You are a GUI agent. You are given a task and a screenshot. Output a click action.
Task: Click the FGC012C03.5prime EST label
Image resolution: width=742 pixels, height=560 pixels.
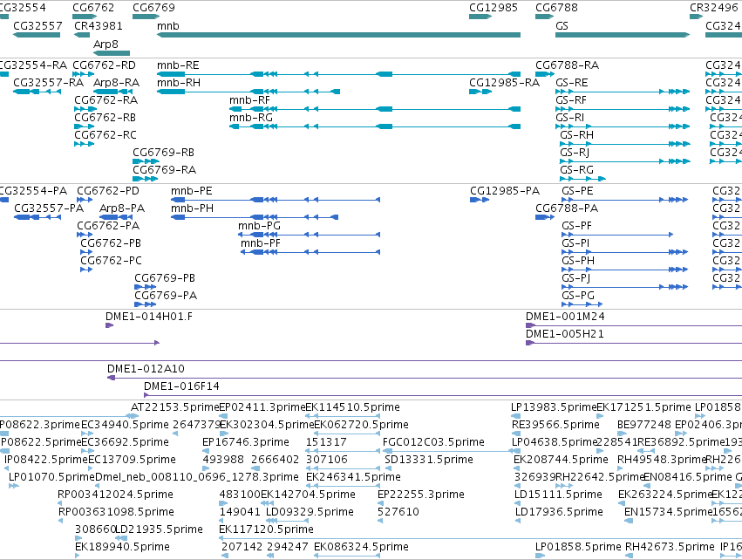tap(433, 442)
